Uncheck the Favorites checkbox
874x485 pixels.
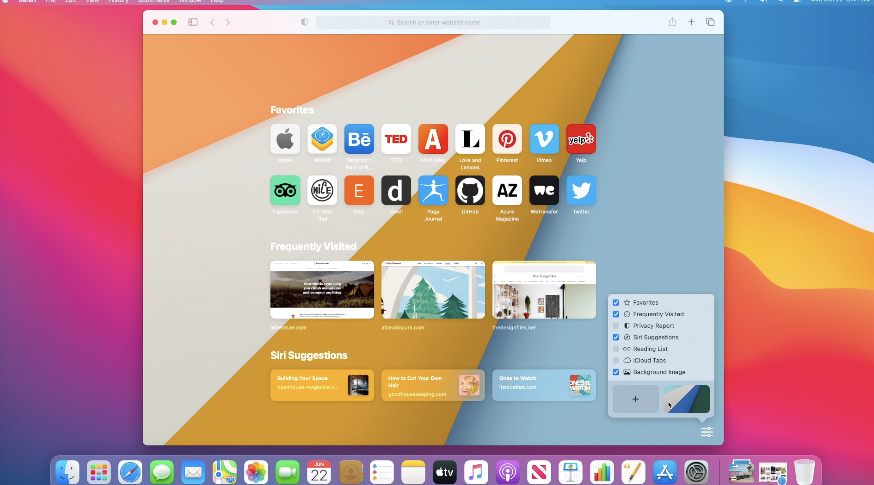[x=616, y=303]
